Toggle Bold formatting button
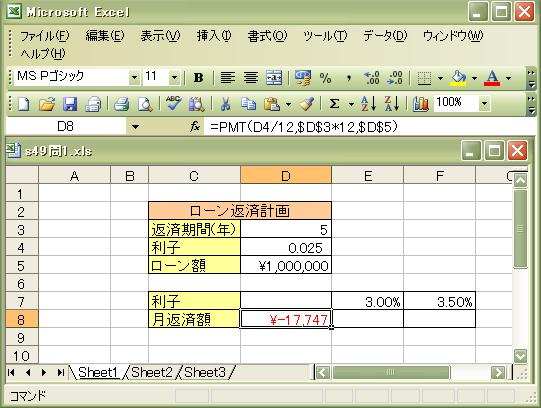Image resolution: width=541 pixels, height=408 pixels. click(198, 78)
